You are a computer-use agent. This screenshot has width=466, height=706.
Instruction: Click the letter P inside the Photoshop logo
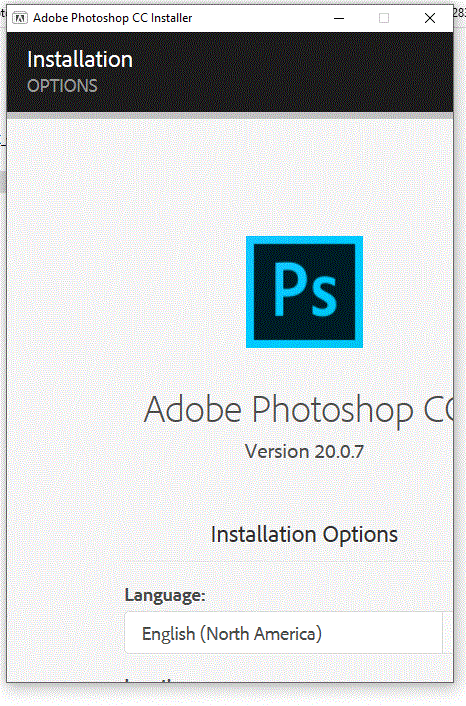(x=288, y=289)
